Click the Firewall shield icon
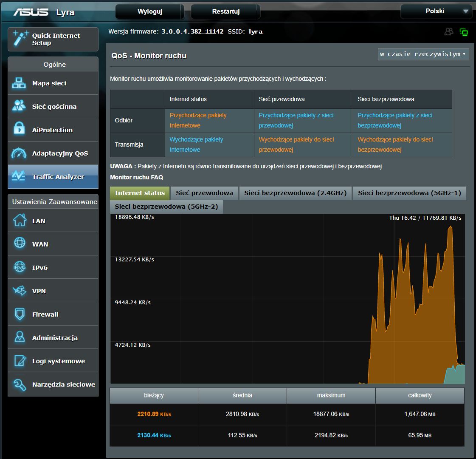476x459 pixels. coord(20,314)
